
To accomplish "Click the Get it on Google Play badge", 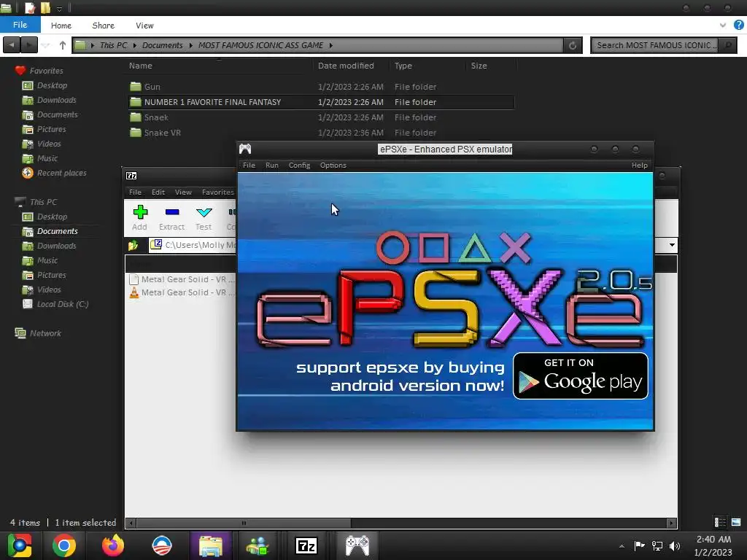I will (x=580, y=376).
